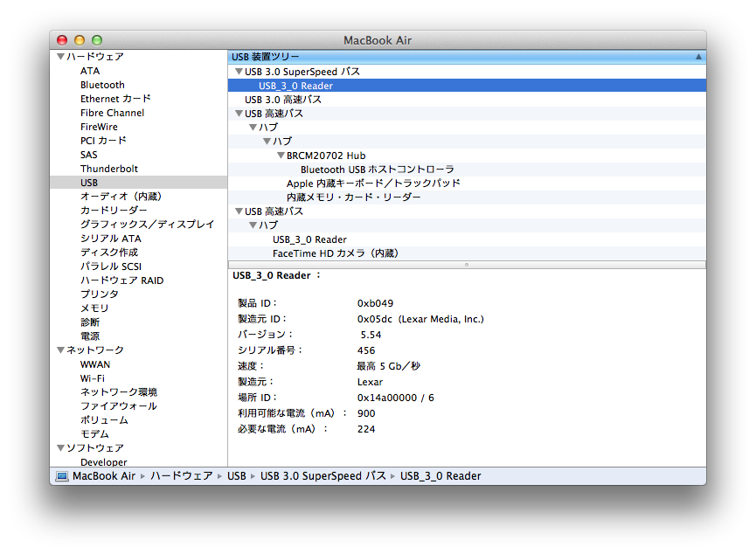Viewport: 756px width, 554px height.
Task: Select モデム in the sidebar
Action: 94,434
